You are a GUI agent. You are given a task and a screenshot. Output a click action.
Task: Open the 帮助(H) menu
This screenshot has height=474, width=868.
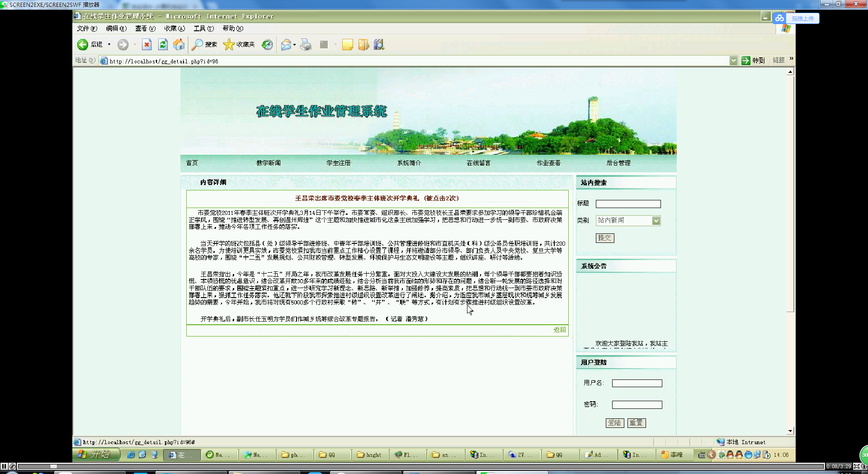[233, 28]
